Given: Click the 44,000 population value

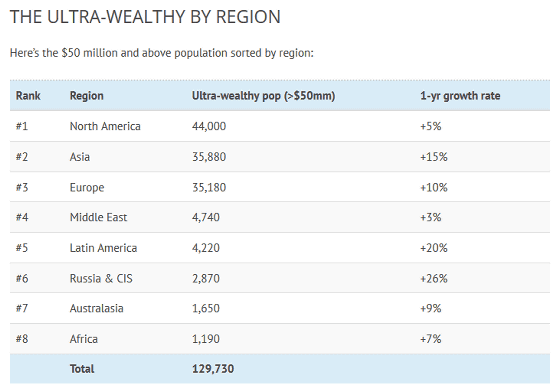Looking at the screenshot, I should click(209, 126).
